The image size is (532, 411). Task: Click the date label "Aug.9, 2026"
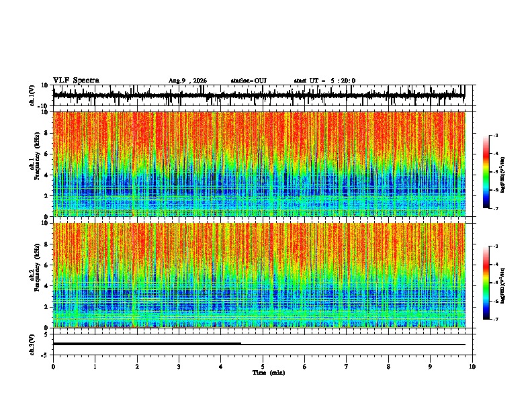pos(187,81)
